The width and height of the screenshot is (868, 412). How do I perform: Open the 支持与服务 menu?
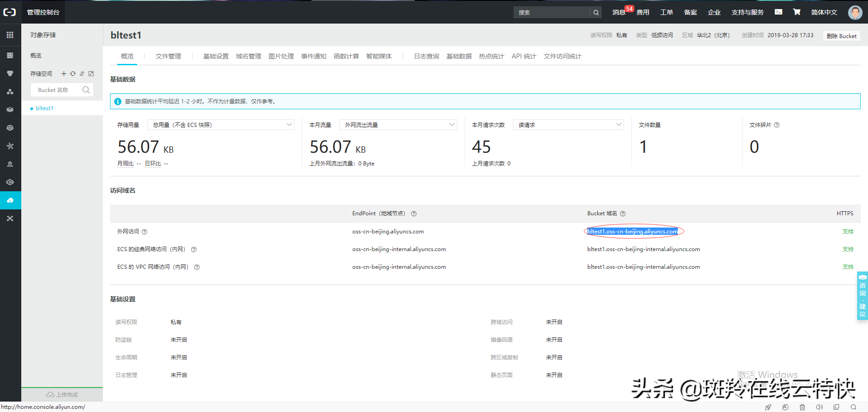tap(748, 12)
